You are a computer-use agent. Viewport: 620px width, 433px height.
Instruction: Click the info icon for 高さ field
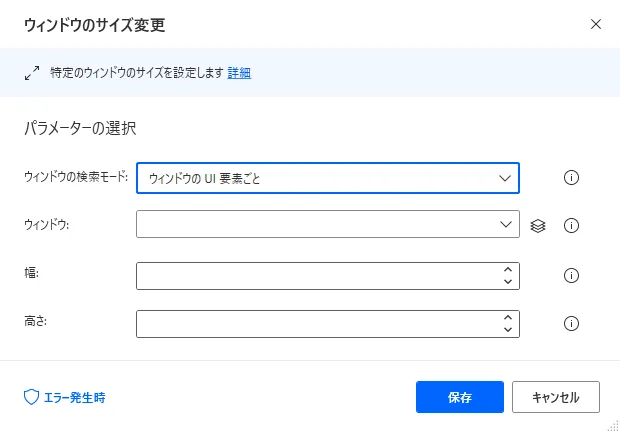[x=572, y=324]
